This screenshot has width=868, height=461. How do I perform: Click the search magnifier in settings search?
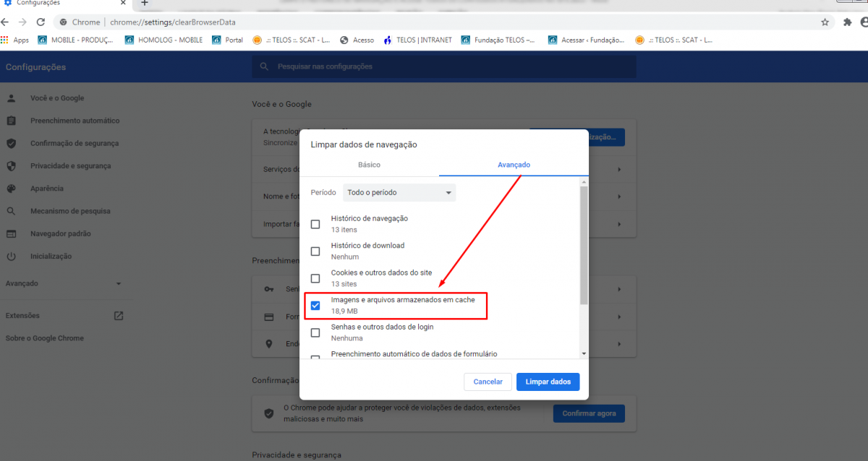[x=265, y=66]
